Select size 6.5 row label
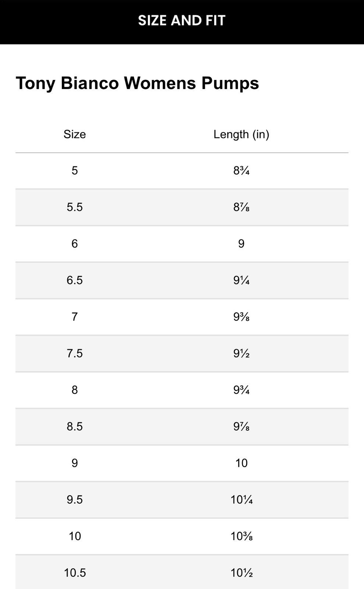 click(x=75, y=281)
